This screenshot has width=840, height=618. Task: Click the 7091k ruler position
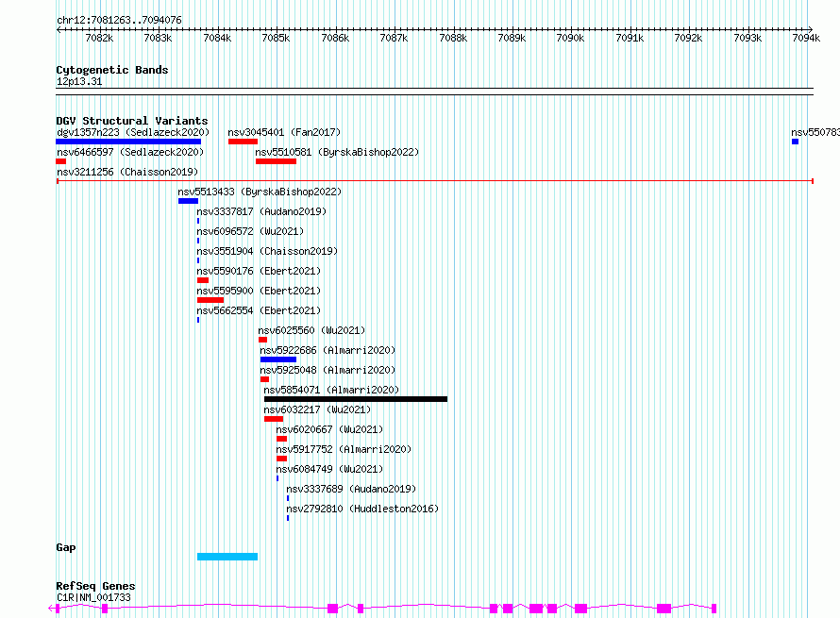(630, 38)
